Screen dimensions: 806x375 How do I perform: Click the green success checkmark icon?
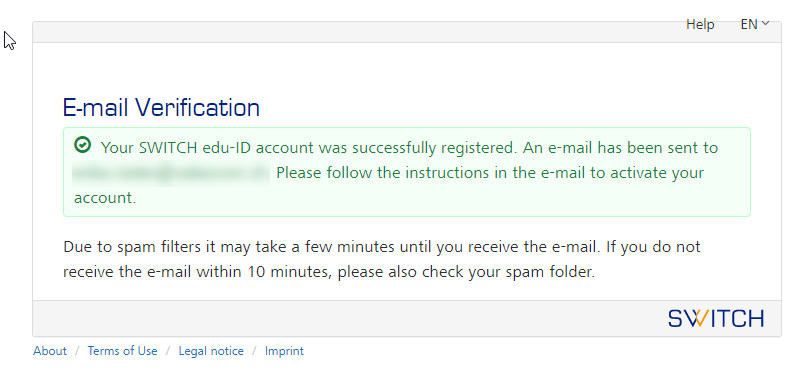point(82,145)
